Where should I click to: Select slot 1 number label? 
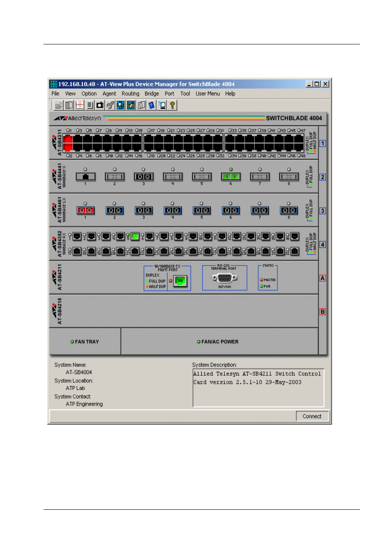click(323, 143)
